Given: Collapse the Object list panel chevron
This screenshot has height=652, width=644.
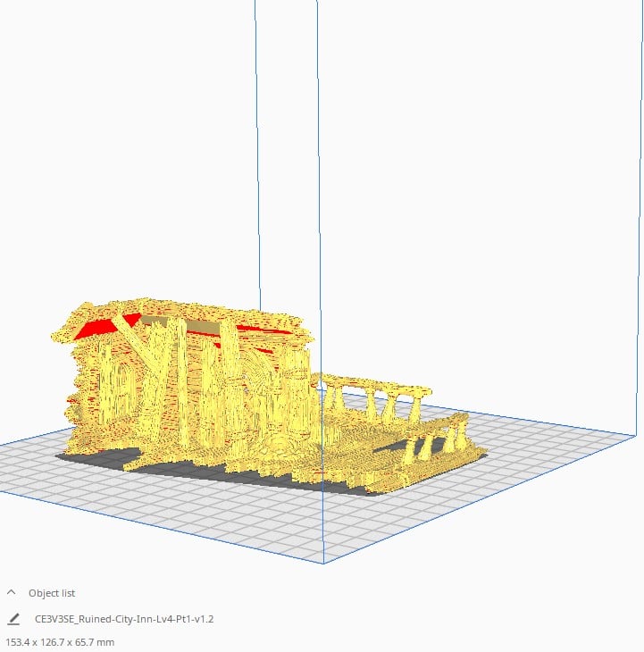Looking at the screenshot, I should [x=12, y=592].
